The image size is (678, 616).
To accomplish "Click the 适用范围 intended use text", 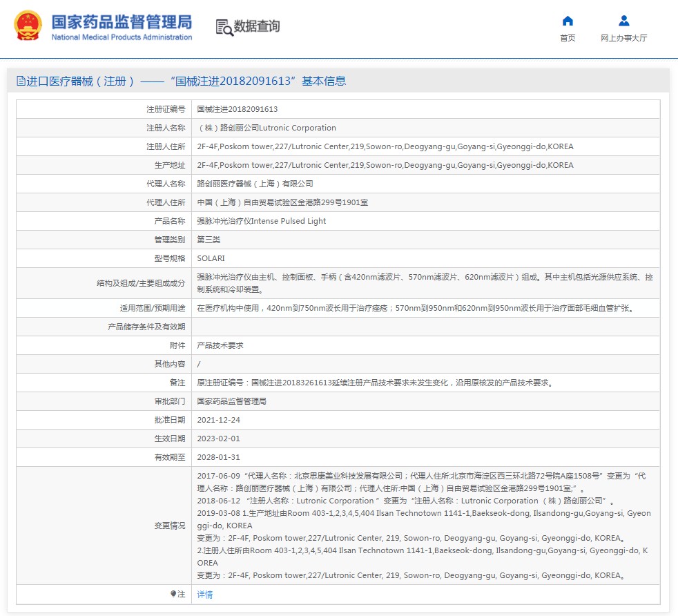I will click(x=416, y=308).
